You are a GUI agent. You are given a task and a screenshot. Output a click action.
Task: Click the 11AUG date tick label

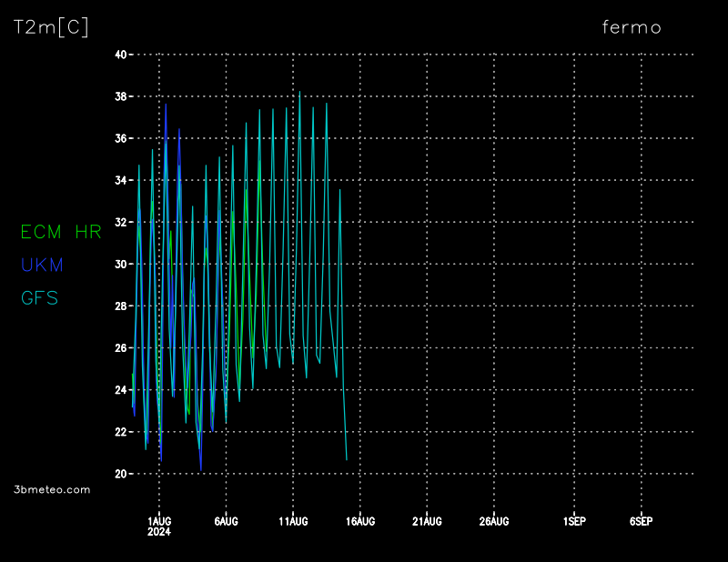pyautogui.click(x=293, y=521)
